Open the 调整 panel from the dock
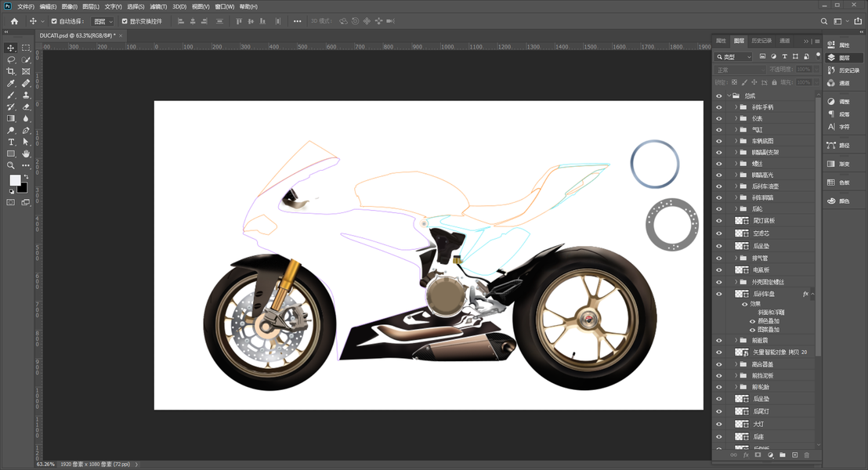Screen dimensions: 868x470 pyautogui.click(x=838, y=102)
